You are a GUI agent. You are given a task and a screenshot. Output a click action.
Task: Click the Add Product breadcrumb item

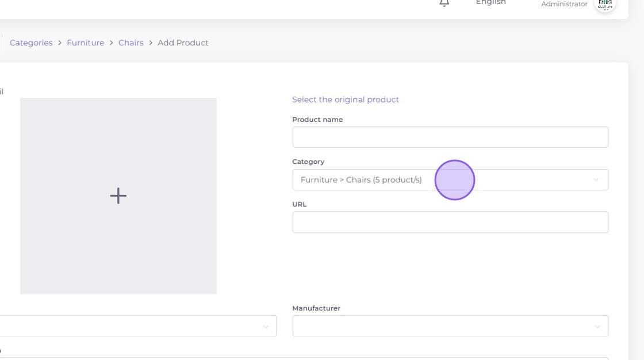[183, 43]
